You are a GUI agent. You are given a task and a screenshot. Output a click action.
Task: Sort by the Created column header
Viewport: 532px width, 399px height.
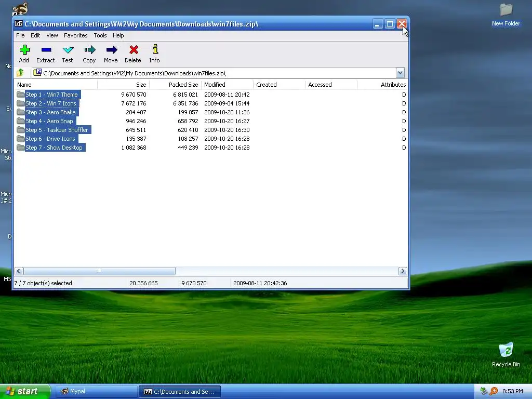point(279,85)
